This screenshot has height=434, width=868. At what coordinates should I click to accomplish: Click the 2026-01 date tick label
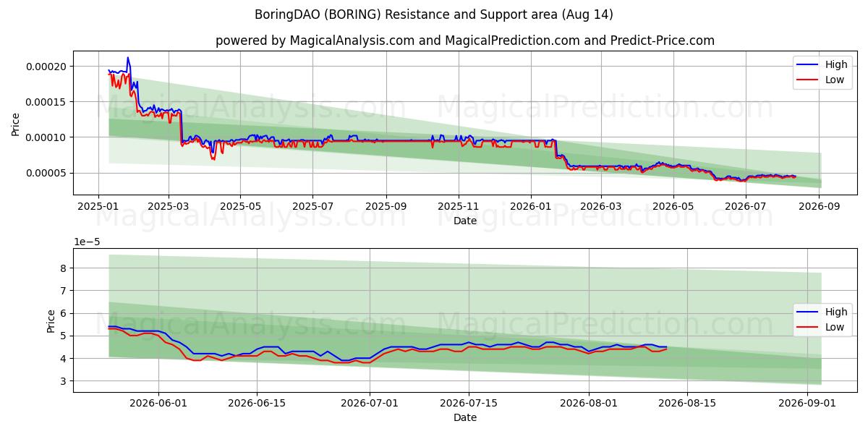tap(531, 206)
